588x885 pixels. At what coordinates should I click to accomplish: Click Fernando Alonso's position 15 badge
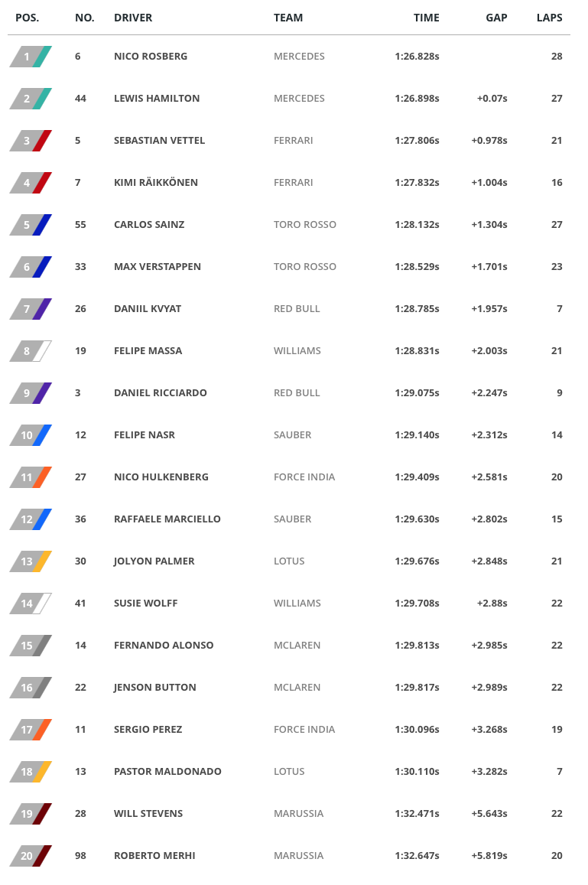[30, 646]
